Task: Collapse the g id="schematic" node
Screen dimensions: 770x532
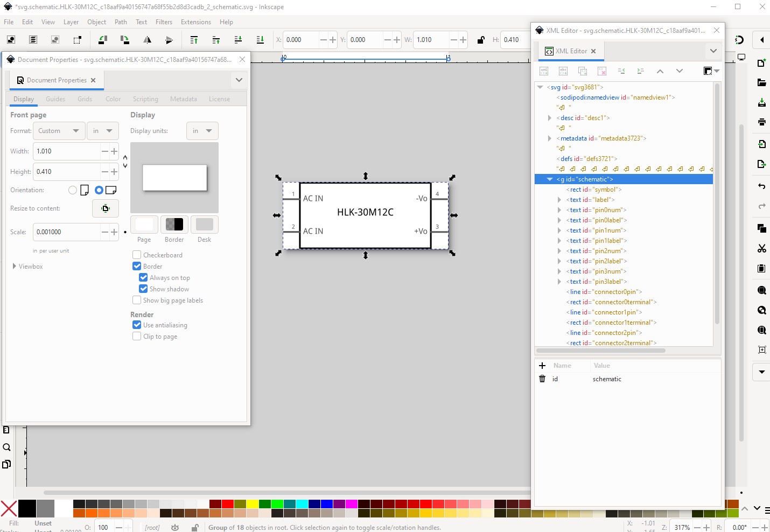Action: [x=550, y=179]
